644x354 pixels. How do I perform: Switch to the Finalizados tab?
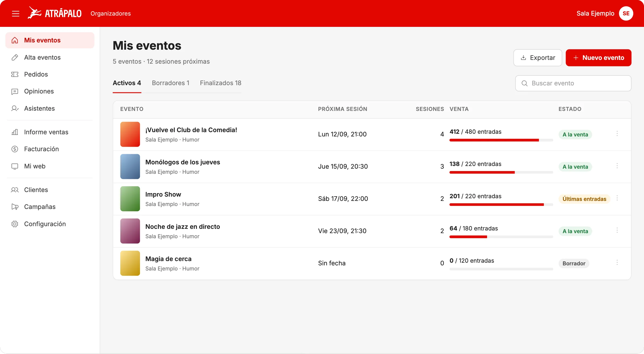[x=221, y=83]
